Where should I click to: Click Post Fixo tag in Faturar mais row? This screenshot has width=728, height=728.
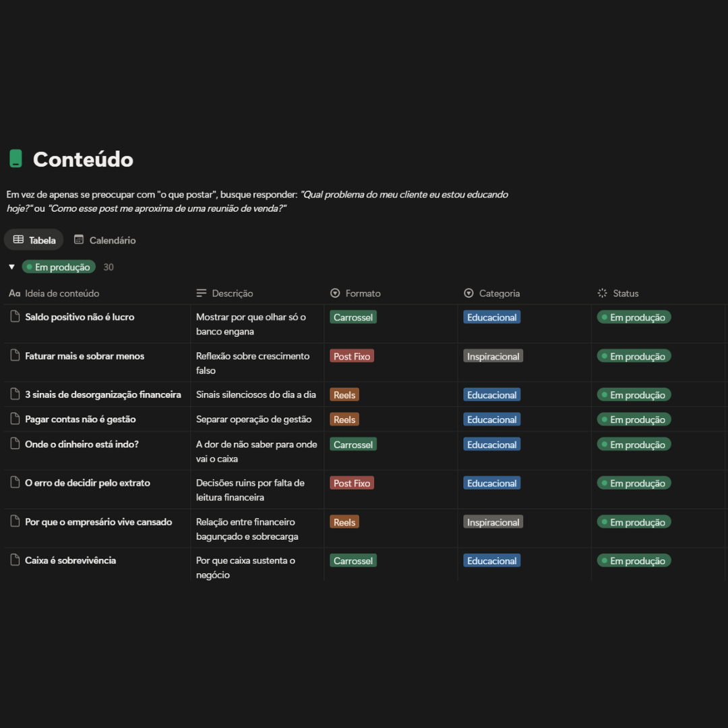coord(352,356)
